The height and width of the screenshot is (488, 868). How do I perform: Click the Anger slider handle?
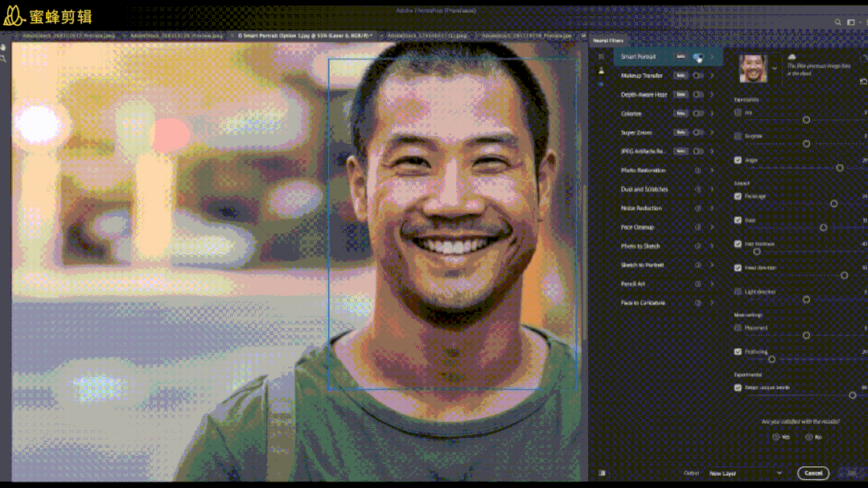click(840, 168)
